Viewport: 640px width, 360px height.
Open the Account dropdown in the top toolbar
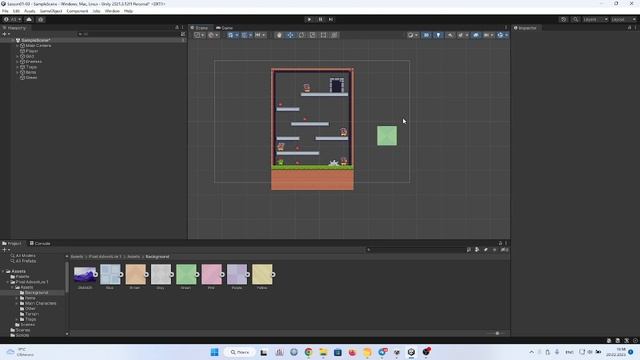12,19
